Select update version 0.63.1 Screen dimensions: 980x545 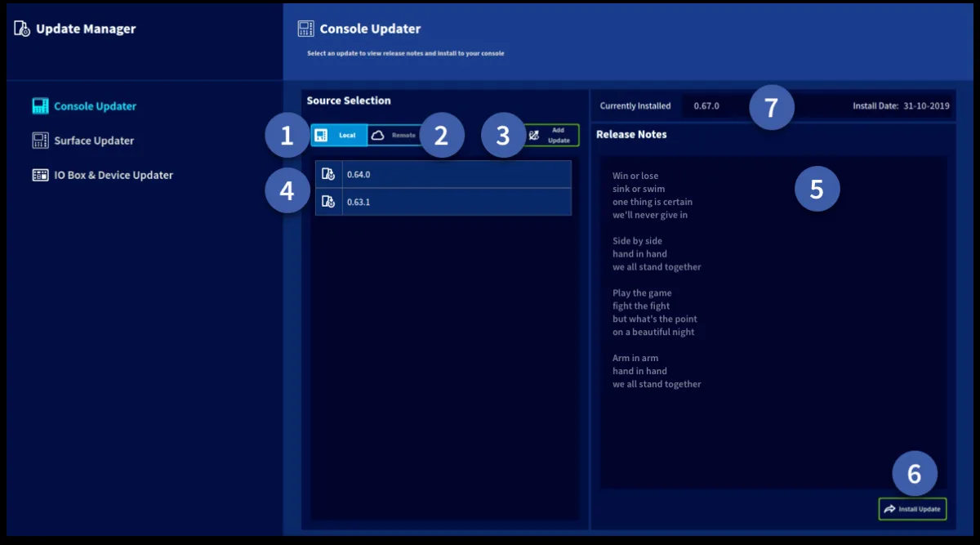(x=443, y=202)
